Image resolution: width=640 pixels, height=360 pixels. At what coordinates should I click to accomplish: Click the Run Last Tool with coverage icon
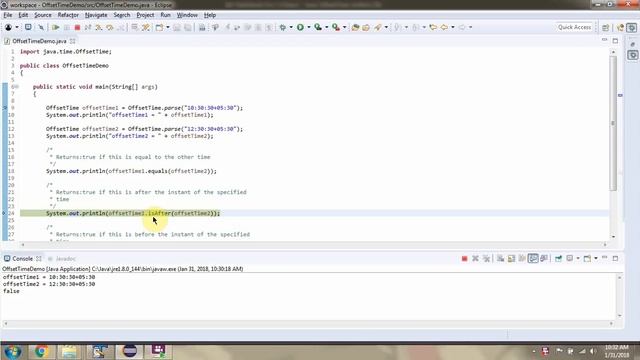pyautogui.click(x=318, y=27)
